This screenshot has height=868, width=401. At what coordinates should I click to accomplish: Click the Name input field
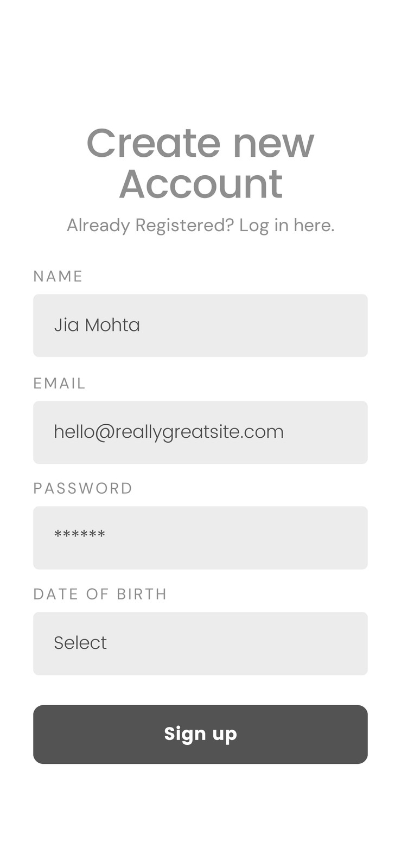[200, 325]
